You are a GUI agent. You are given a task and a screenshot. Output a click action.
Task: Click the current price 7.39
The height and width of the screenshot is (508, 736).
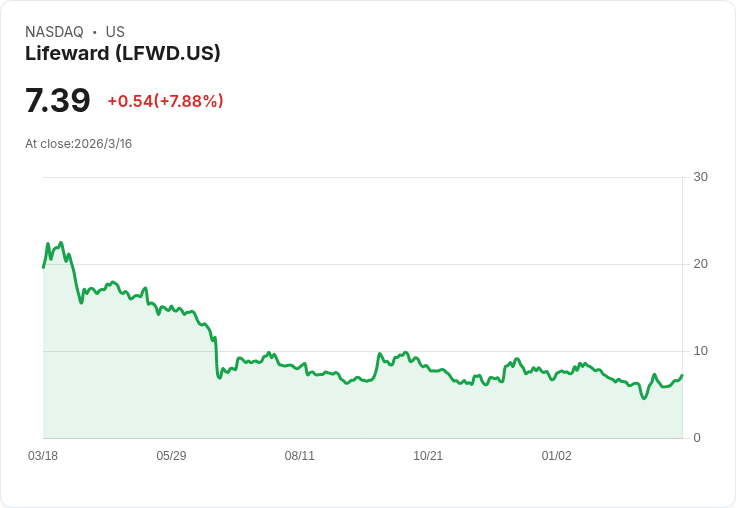point(58,101)
